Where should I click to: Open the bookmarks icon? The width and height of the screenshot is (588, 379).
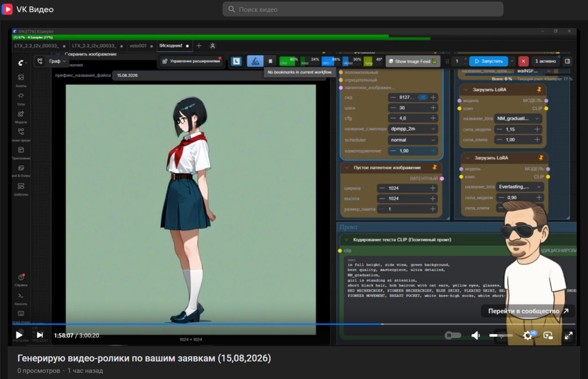point(270,61)
